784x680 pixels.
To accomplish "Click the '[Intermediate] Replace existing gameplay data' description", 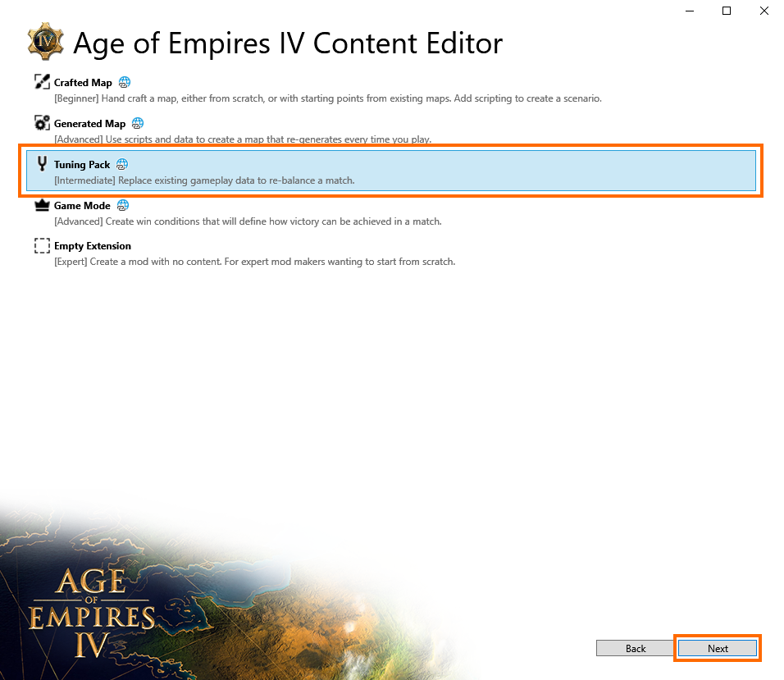I will 204,180.
